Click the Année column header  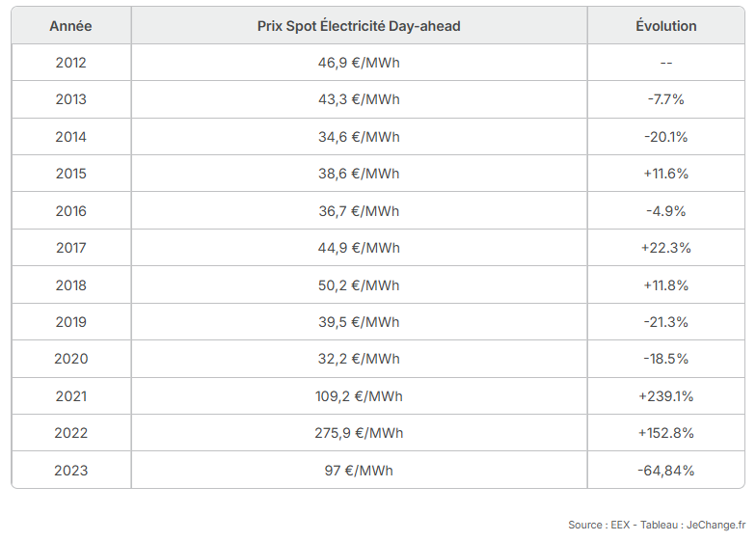point(71,25)
